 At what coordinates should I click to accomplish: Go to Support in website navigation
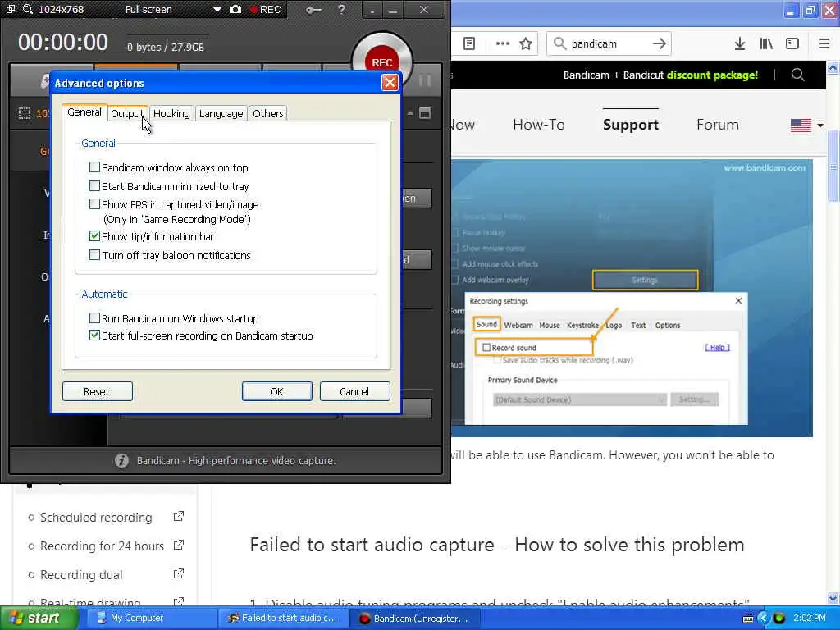631,125
